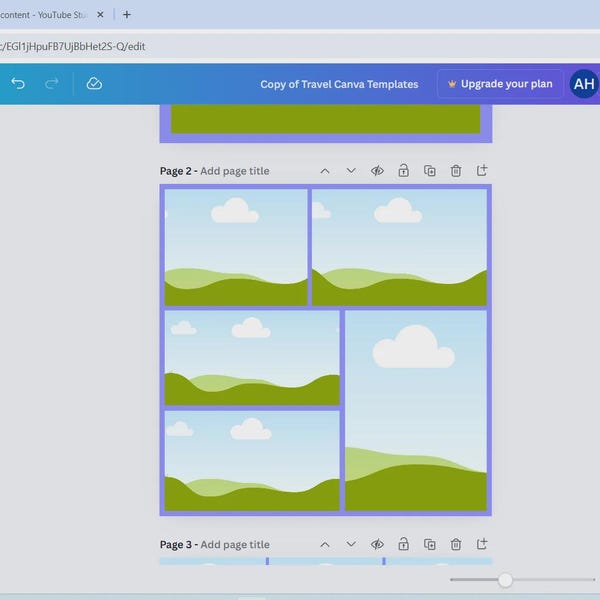Toggle the lock on Page 2
Viewport: 600px width, 600px height.
click(403, 171)
